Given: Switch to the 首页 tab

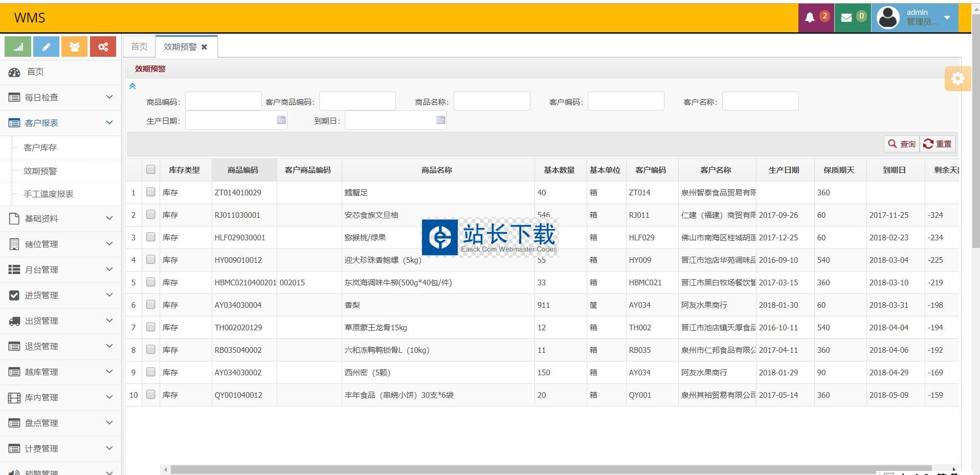Looking at the screenshot, I should pos(139,47).
